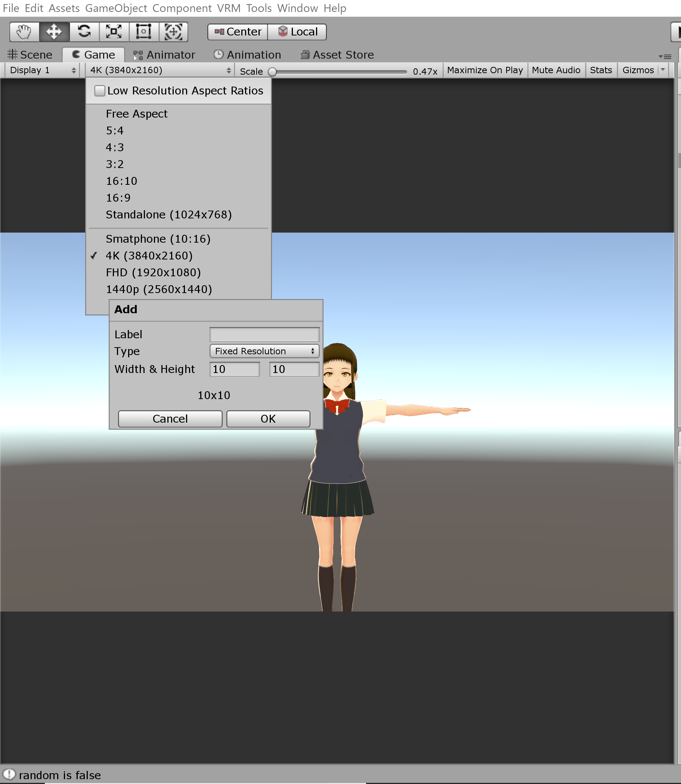This screenshot has width=681, height=784.
Task: Toggle Mute Audio in Game view
Action: click(556, 70)
